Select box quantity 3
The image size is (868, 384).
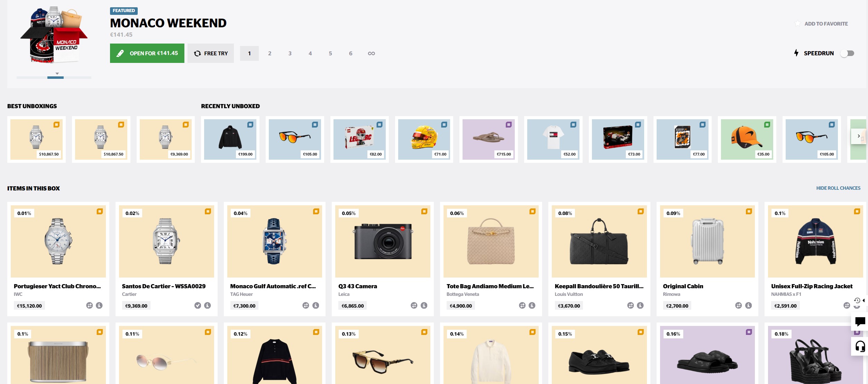point(290,53)
